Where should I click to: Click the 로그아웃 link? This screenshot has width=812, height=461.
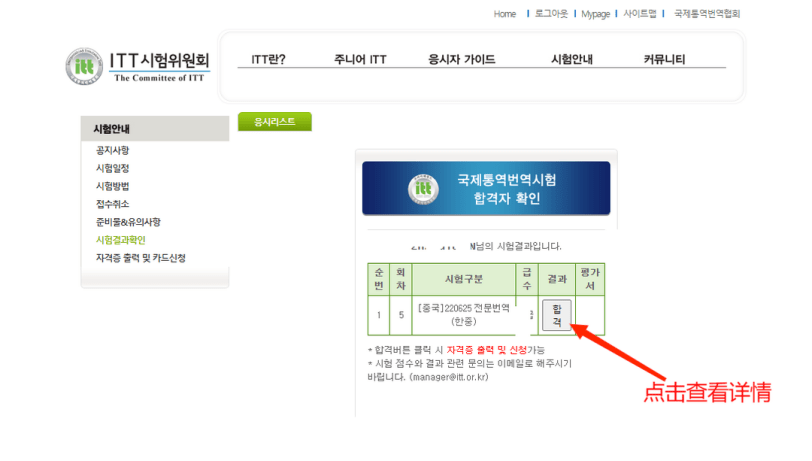(x=551, y=13)
